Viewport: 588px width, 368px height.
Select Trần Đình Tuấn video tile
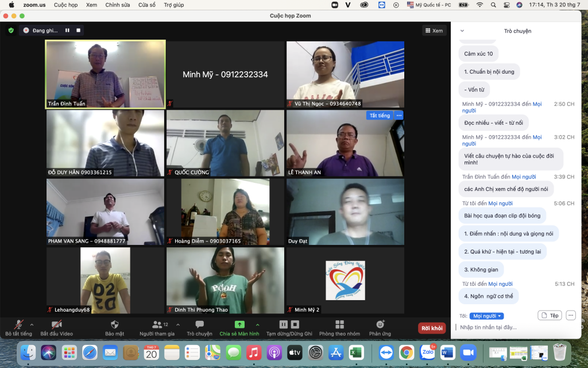click(x=106, y=74)
